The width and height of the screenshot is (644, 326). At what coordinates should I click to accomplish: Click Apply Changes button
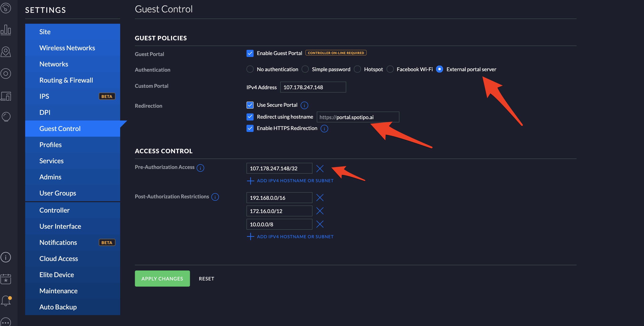point(162,279)
